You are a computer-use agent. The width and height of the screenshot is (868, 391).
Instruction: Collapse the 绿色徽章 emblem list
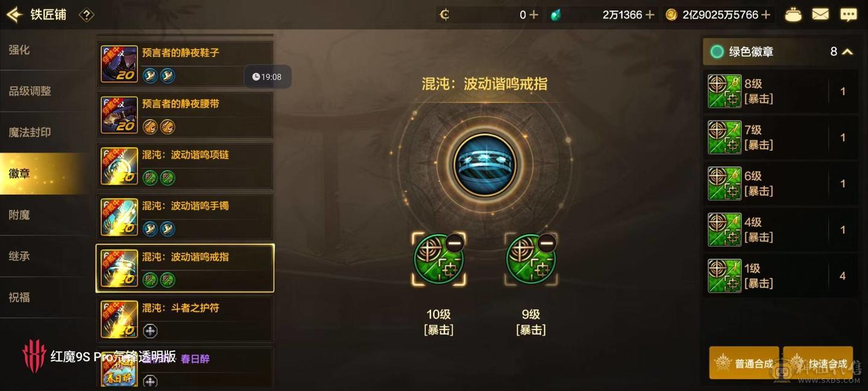tap(848, 52)
